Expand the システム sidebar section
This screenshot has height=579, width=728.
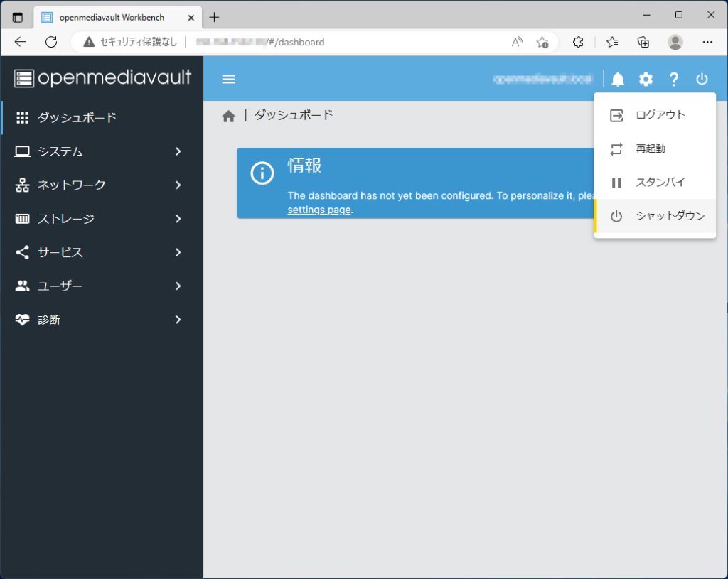point(100,151)
